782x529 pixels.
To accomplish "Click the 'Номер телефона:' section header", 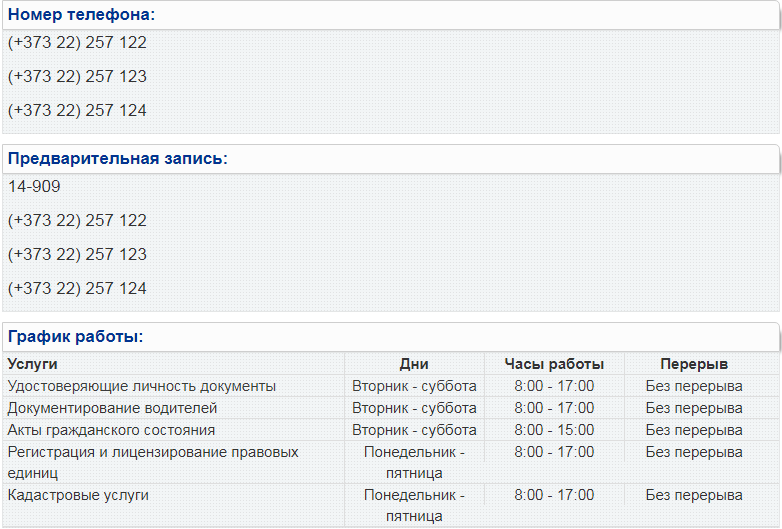I will pos(81,14).
